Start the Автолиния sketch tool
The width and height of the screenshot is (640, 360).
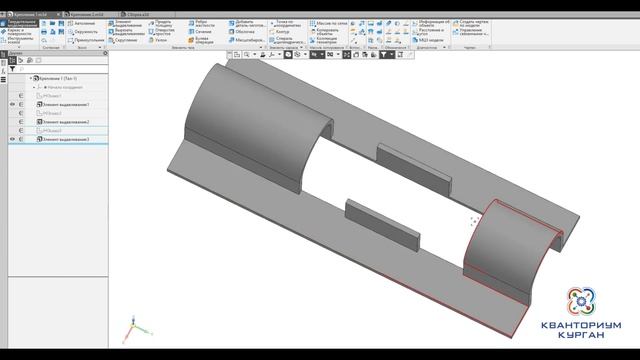82,23
